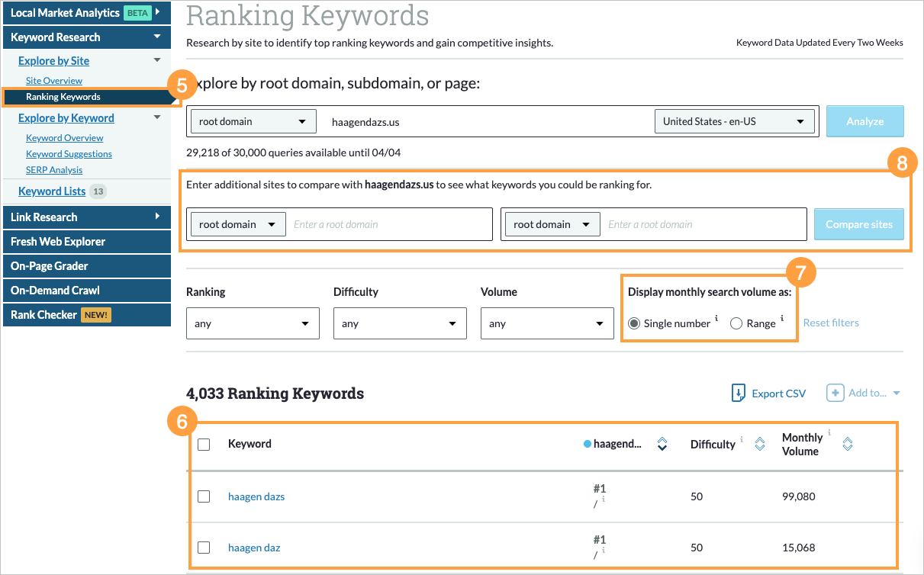Sort the haagendazs ranking column
924x575 pixels.
[x=662, y=442]
